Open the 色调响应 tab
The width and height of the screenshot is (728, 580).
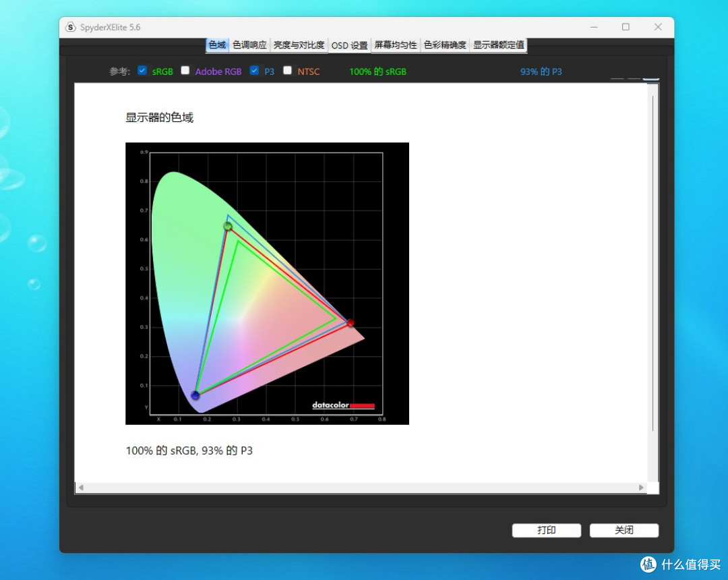(x=250, y=45)
